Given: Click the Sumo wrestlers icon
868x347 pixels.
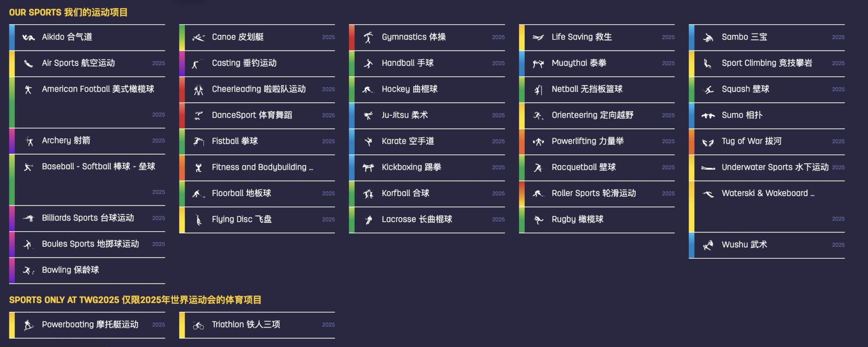Looking at the screenshot, I should point(708,115).
